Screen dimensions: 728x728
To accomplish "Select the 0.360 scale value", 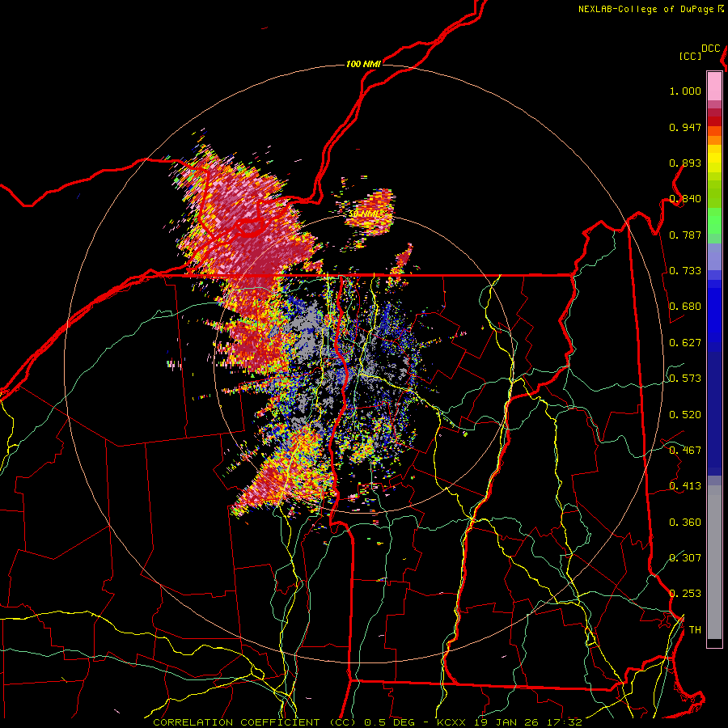I will [x=685, y=523].
